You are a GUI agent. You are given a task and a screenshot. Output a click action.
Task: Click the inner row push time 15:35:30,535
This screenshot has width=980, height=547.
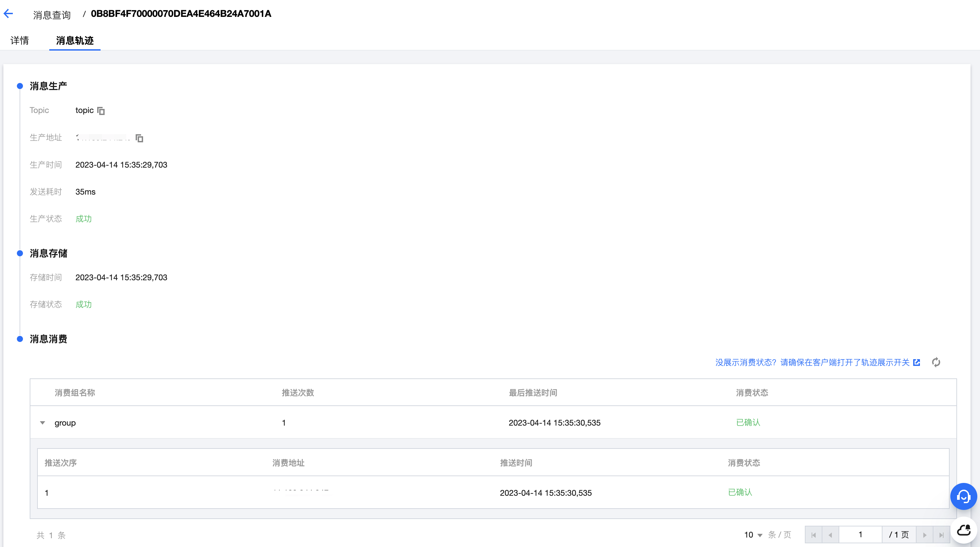tap(546, 493)
